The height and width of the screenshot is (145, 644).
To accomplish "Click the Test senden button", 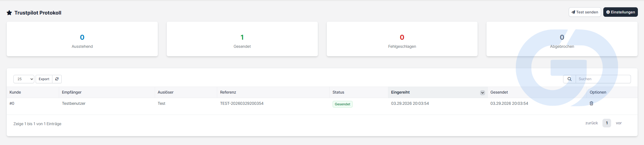I will (x=585, y=12).
